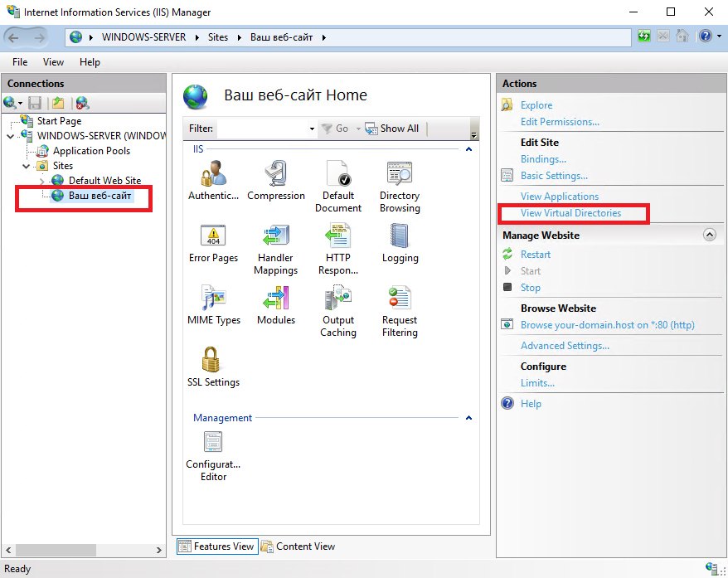Open the dropdown arrow after Go
The height and width of the screenshot is (578, 728).
coord(358,129)
